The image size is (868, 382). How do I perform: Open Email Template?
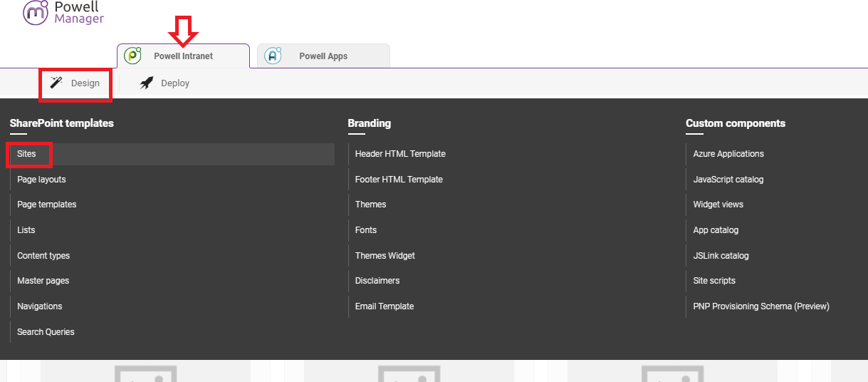tap(385, 306)
